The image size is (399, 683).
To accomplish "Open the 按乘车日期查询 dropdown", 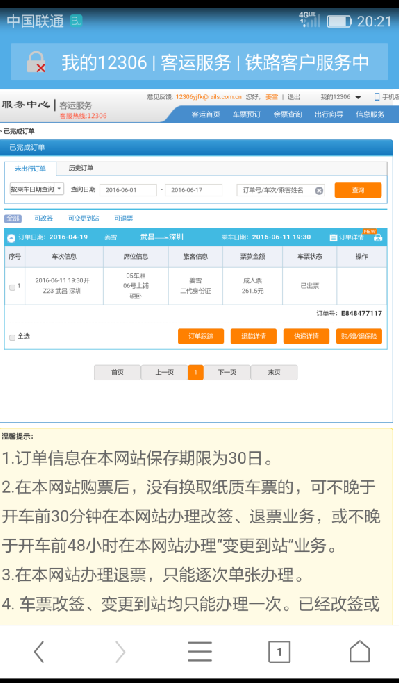I will click(37, 189).
